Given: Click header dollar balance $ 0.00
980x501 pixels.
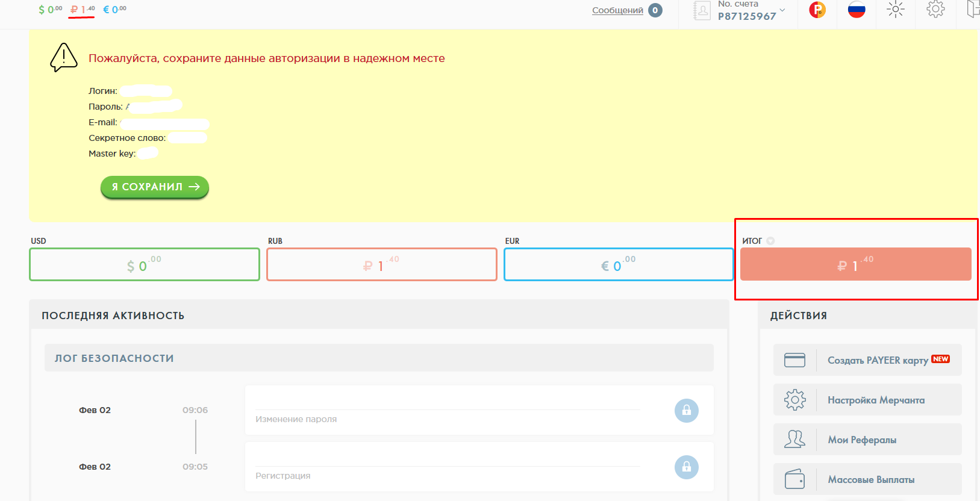Looking at the screenshot, I should [x=50, y=10].
